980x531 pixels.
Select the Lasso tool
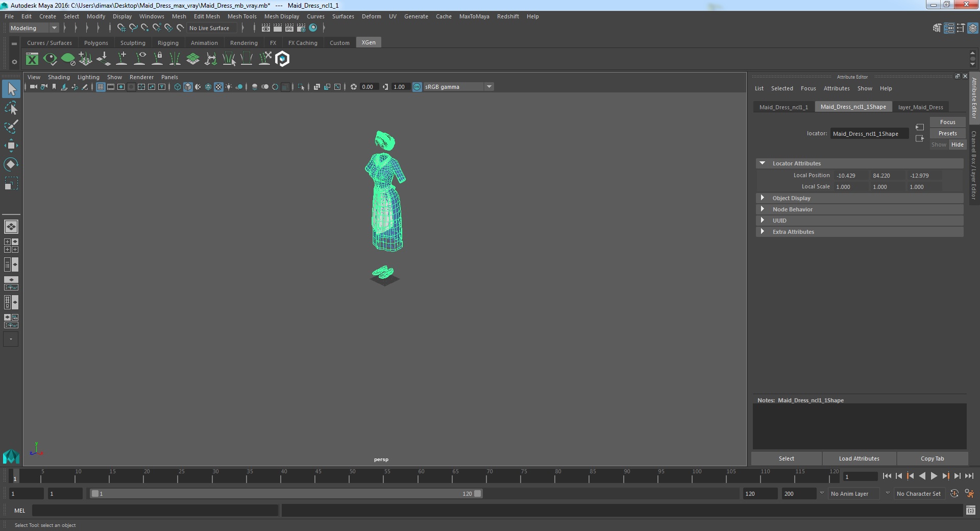pos(11,108)
